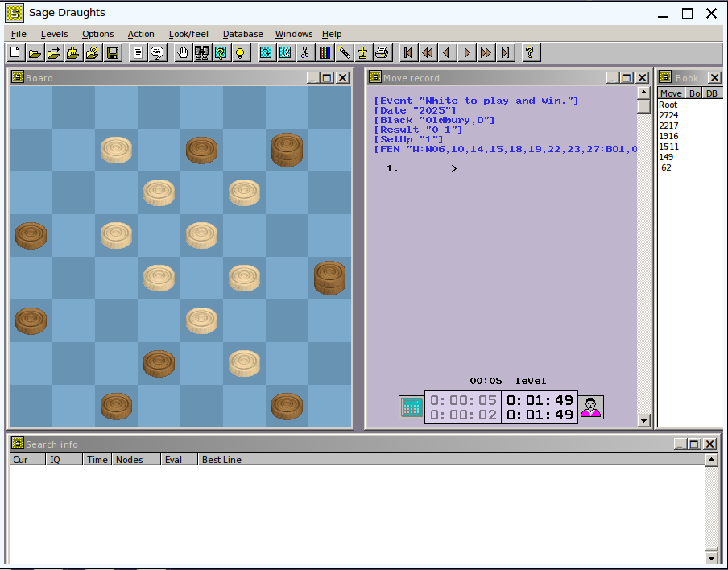Open the Levels menu
Image resolution: width=728 pixels, height=570 pixels.
point(54,34)
